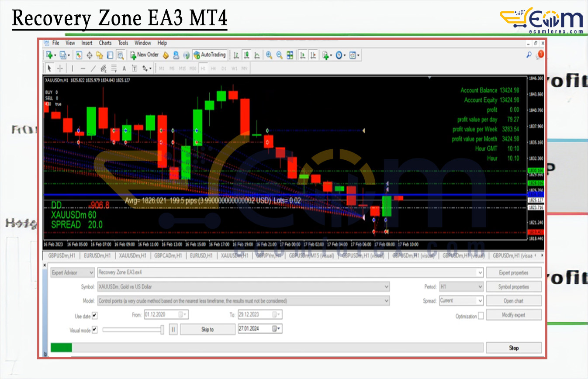588x379 pixels.
Task: Select the text label 'A' tool
Action: [124, 68]
